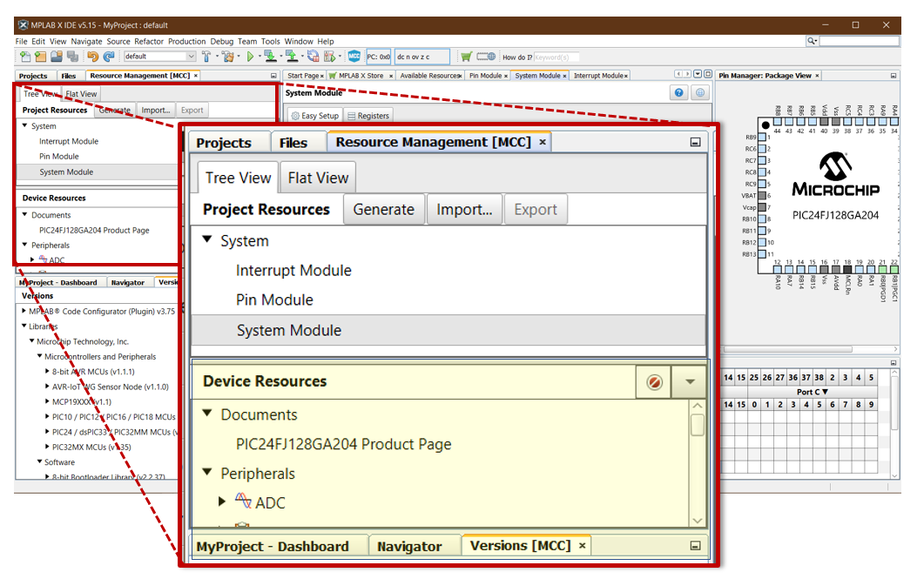924x579 pixels.
Task: Click the blue MCC configurator icon
Action: [354, 57]
